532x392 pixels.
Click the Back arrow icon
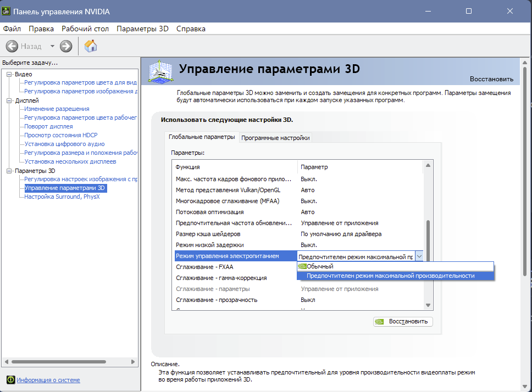tap(12, 46)
